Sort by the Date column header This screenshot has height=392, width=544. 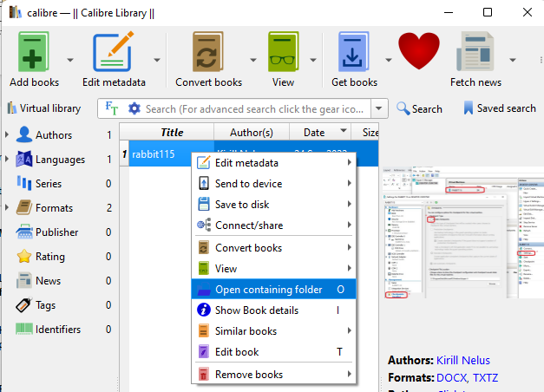[x=320, y=132]
